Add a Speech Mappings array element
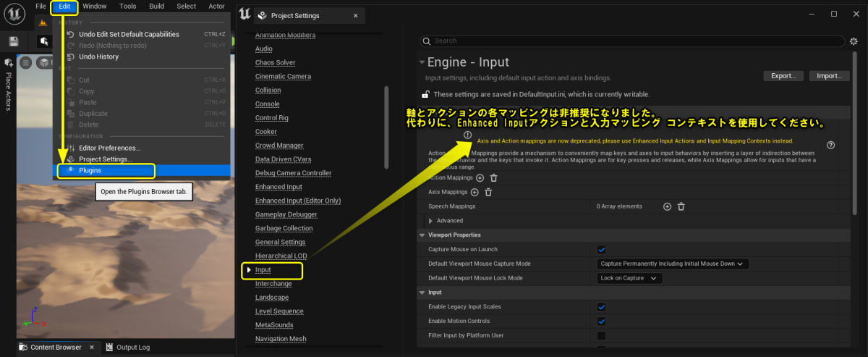868x357 pixels. click(667, 206)
